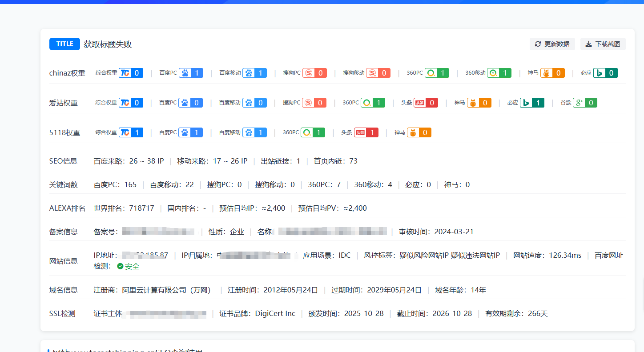Click 爱站权重 综合权重 TC badge
The height and width of the screenshot is (352, 644).
click(x=131, y=103)
